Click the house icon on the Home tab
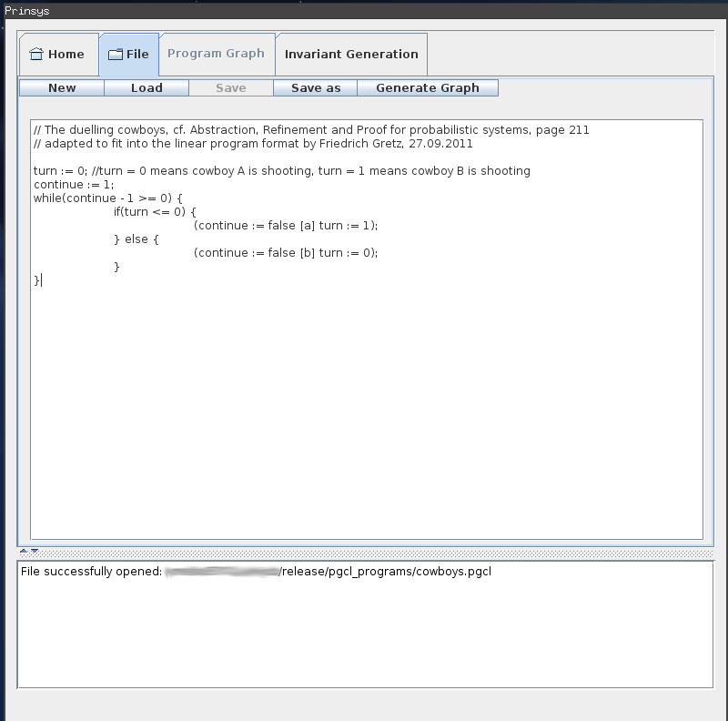Image resolution: width=728 pixels, height=721 pixels. click(36, 53)
